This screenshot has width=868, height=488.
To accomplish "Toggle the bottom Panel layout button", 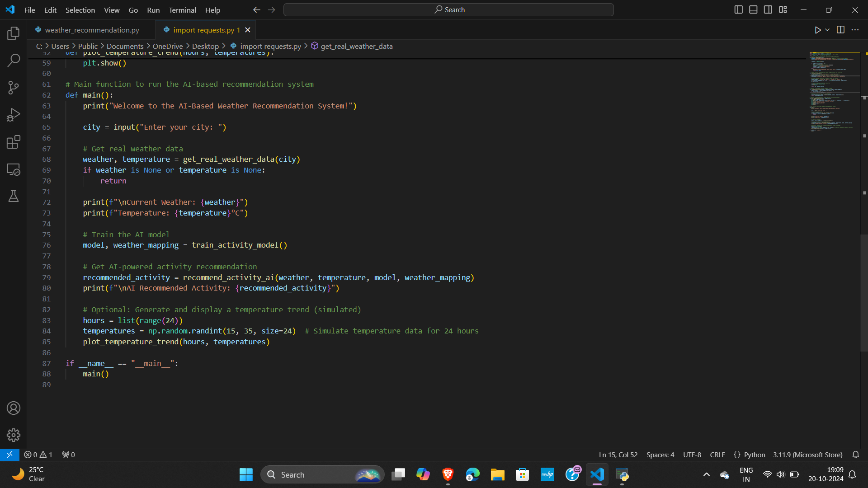I will tap(753, 9).
